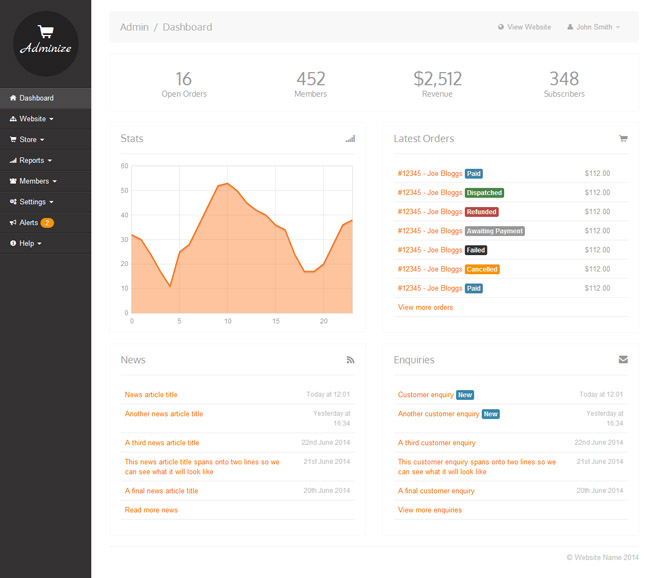The image size is (650, 578).
Task: Open the View more enquiries link
Action: click(430, 510)
